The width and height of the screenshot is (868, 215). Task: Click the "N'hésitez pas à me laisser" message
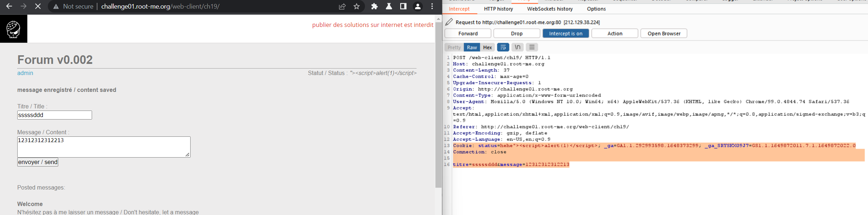coord(108,212)
